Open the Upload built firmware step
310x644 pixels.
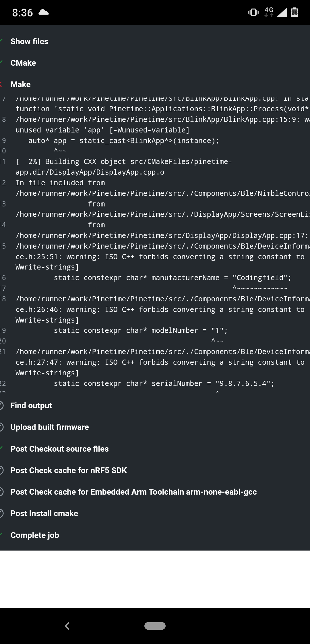click(x=50, y=427)
